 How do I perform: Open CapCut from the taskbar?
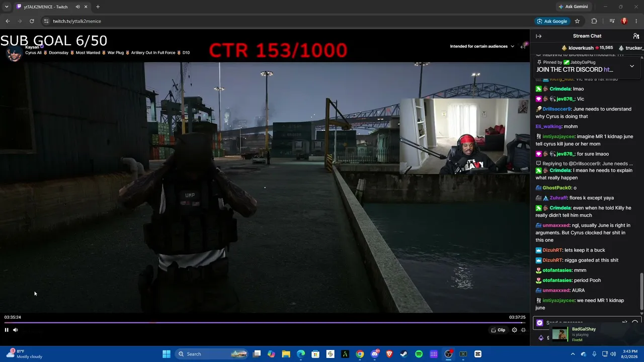(478, 354)
